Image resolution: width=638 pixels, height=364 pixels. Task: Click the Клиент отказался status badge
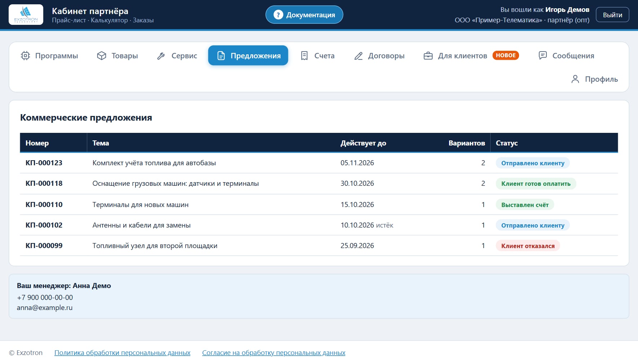(528, 246)
